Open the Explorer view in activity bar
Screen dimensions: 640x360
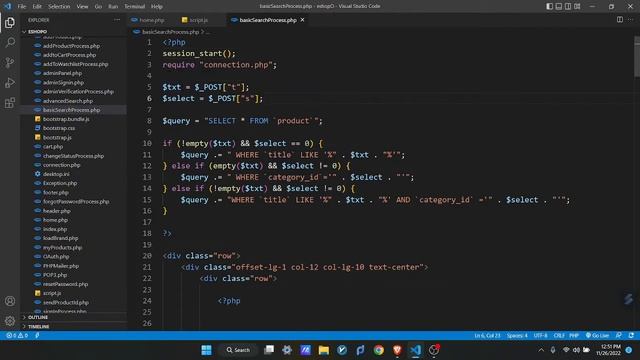10,23
